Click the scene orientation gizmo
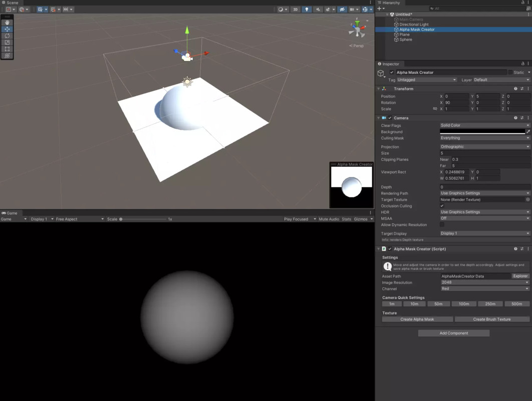Viewport: 532px width, 401px height. coord(357,30)
